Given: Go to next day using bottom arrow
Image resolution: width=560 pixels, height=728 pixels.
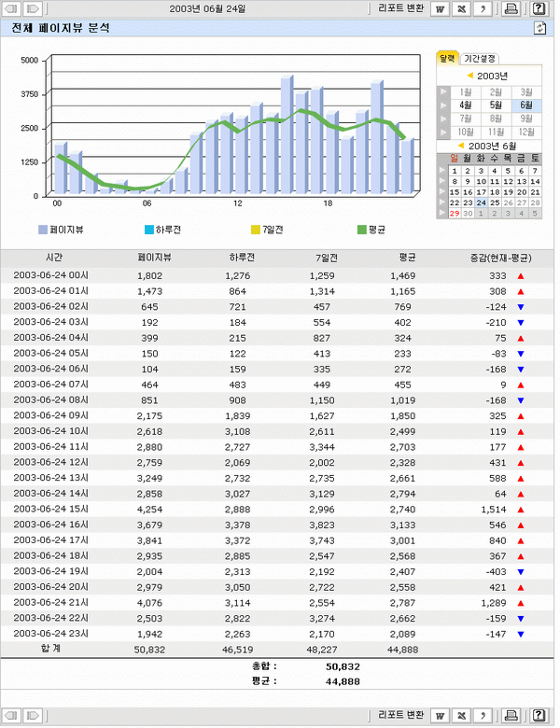Looking at the screenshot, I should [33, 715].
